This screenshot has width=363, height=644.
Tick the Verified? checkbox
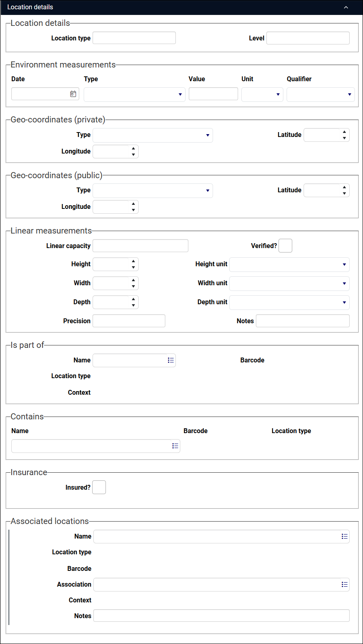(285, 246)
